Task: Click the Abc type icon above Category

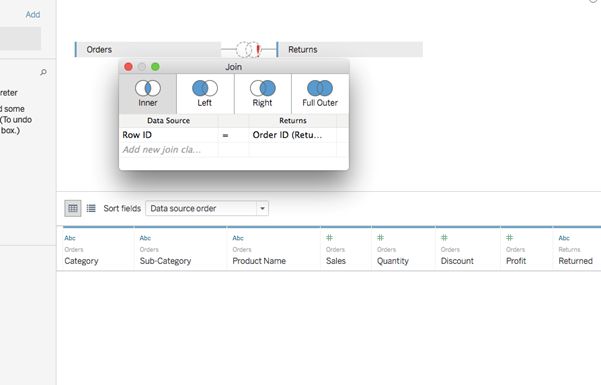Action: pos(70,238)
